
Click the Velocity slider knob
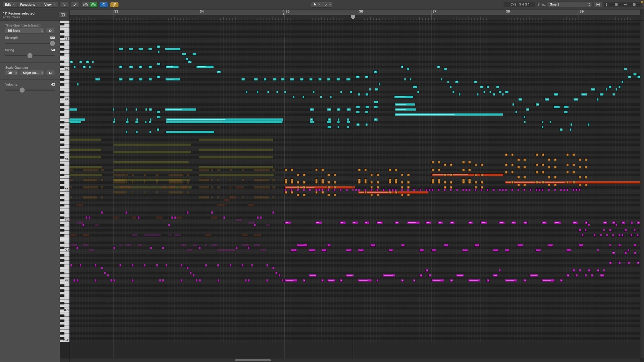pos(22,90)
